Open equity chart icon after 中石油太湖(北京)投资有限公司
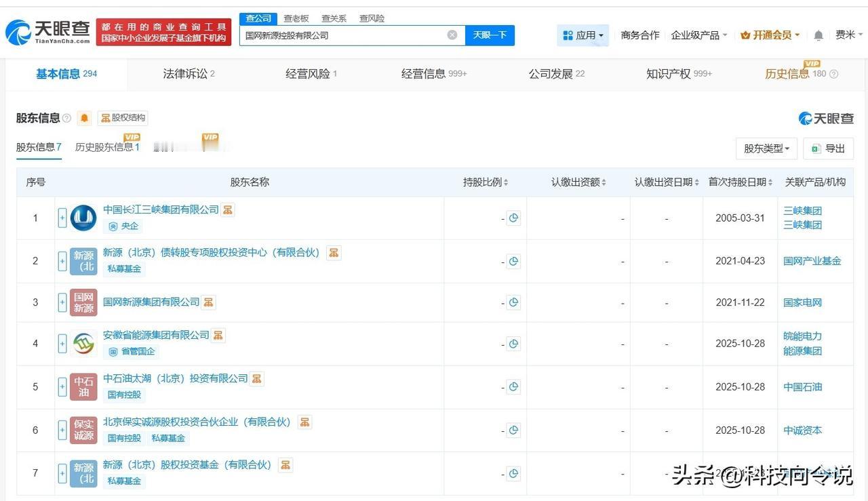 (256, 378)
